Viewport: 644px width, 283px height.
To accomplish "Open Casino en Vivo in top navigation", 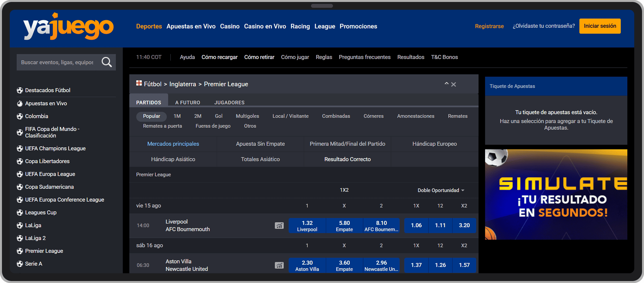I will (x=265, y=26).
